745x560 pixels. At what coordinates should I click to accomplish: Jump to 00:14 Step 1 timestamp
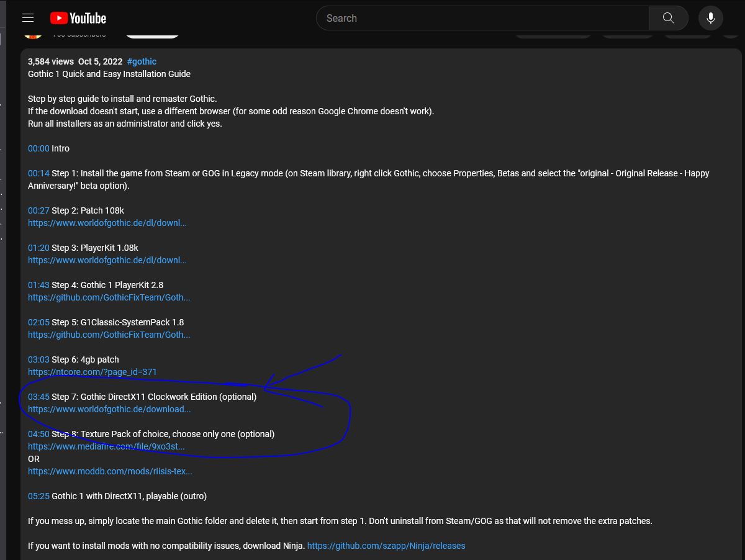click(38, 173)
